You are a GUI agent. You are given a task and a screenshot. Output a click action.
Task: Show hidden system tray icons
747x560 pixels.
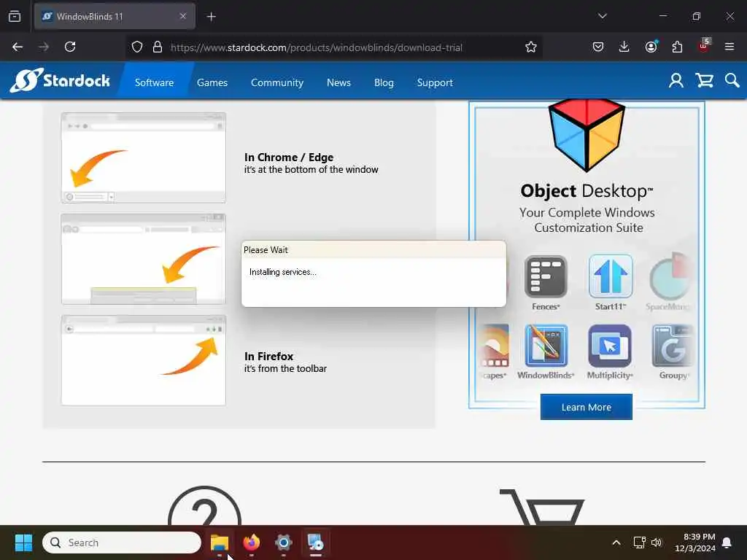tap(616, 542)
